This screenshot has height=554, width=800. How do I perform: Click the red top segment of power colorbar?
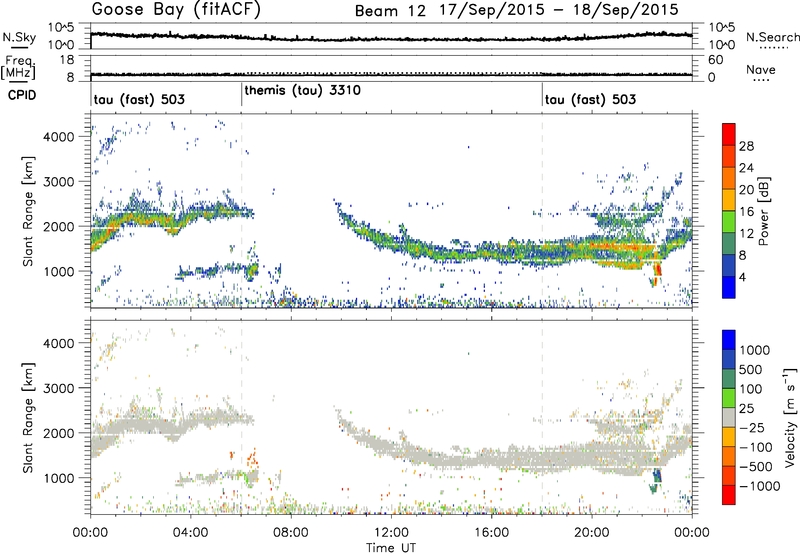[729, 134]
